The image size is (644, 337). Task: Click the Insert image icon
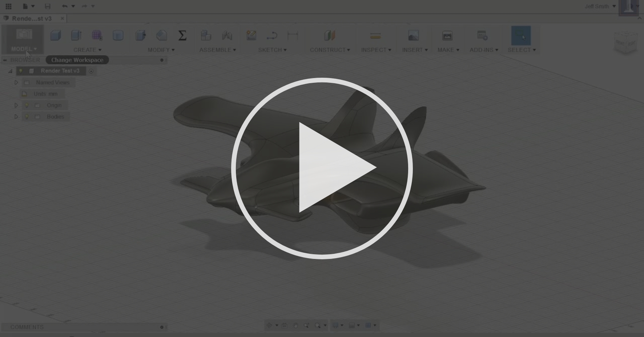[x=414, y=35]
